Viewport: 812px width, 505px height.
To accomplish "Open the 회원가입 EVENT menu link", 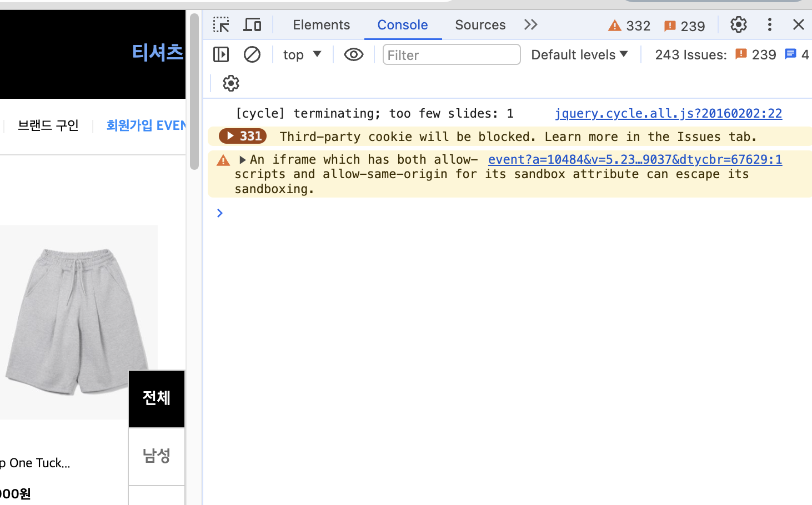I will click(x=146, y=125).
